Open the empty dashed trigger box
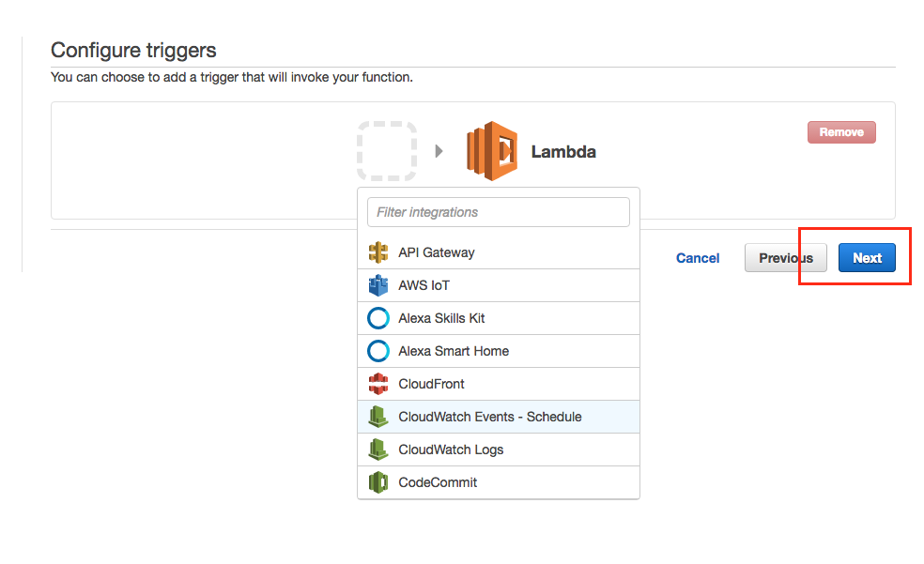 coord(387,151)
